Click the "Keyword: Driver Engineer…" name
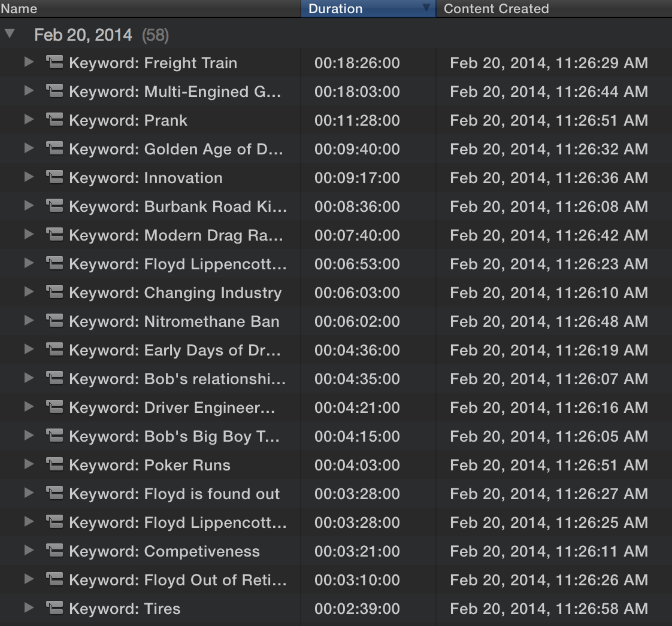 [172, 407]
